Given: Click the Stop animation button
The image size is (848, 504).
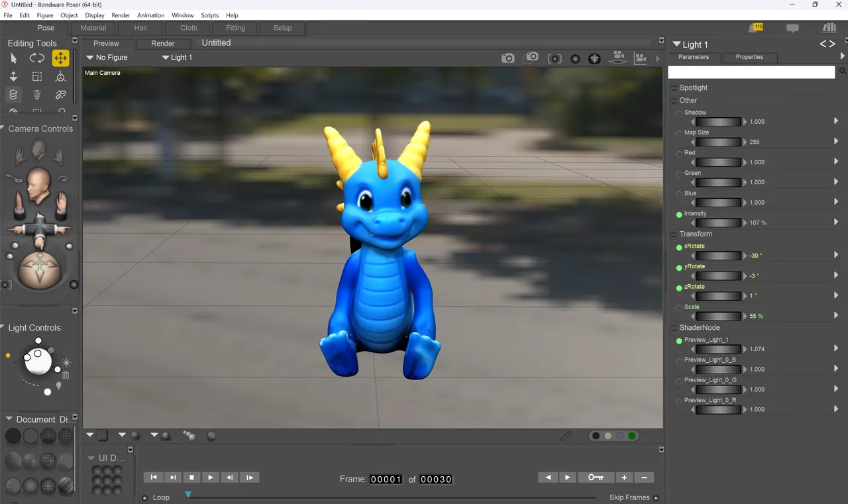Looking at the screenshot, I should [192, 477].
